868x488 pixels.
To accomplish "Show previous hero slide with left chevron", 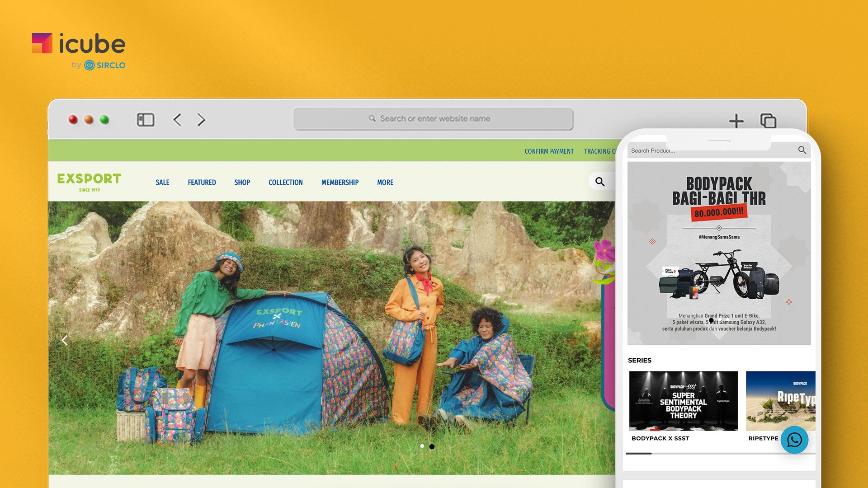I will 65,341.
